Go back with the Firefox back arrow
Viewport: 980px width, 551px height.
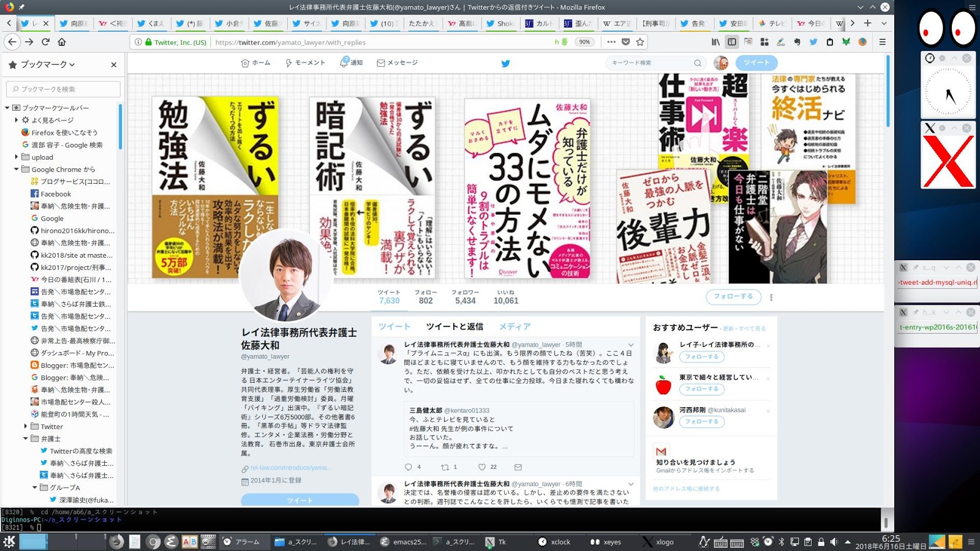click(x=12, y=42)
